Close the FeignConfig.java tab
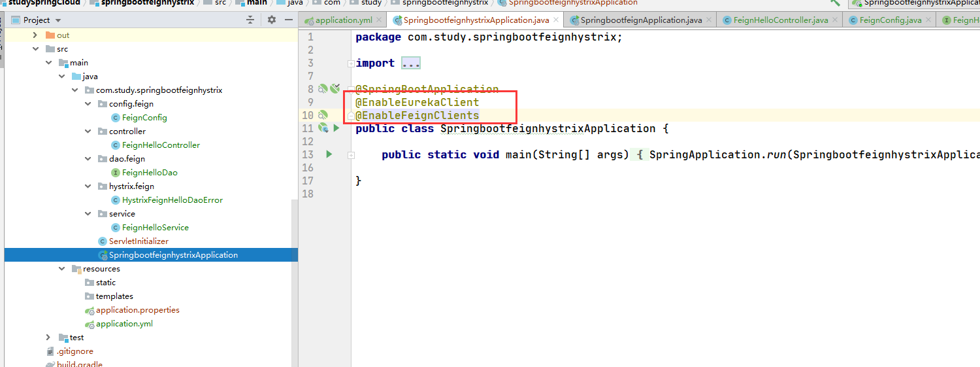 pos(928,20)
